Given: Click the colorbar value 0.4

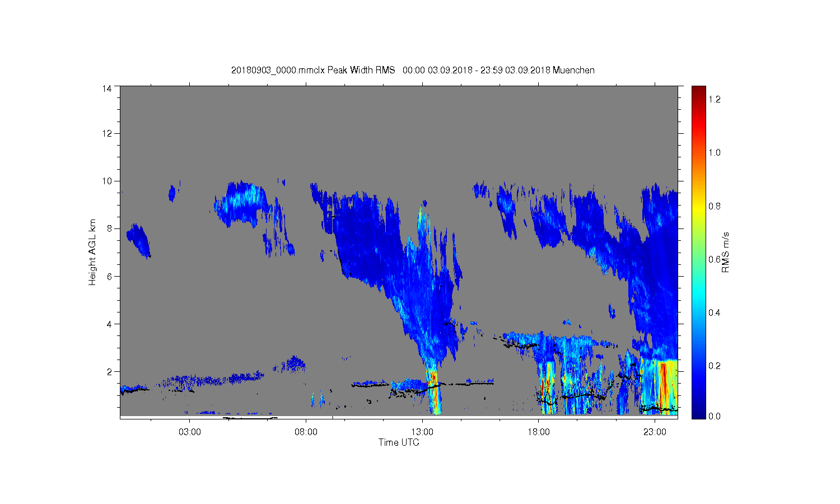Looking at the screenshot, I should pos(715,312).
